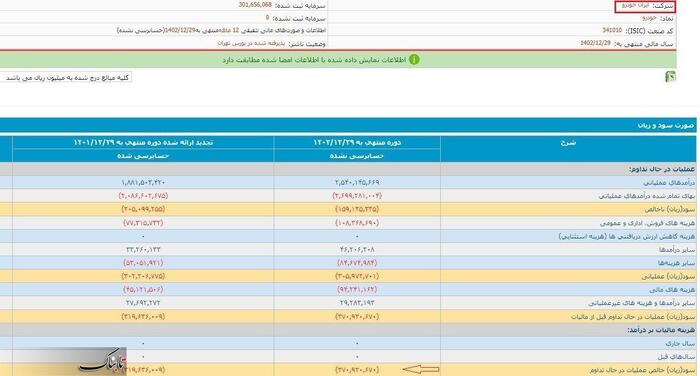Click the ISIC industry code 341010
This screenshot has width=700, height=376.
[612, 30]
